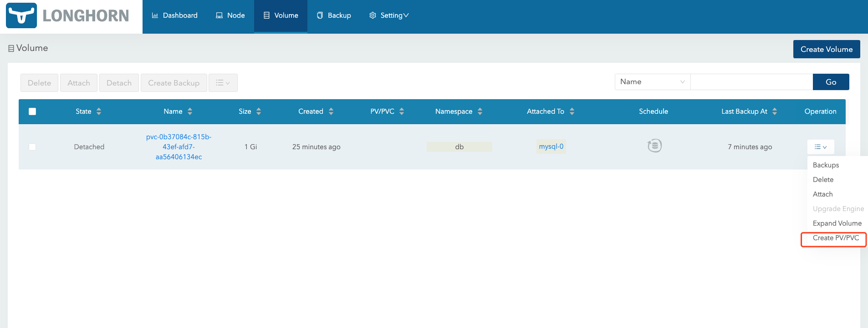Click the Dashboard chart icon

point(155,15)
